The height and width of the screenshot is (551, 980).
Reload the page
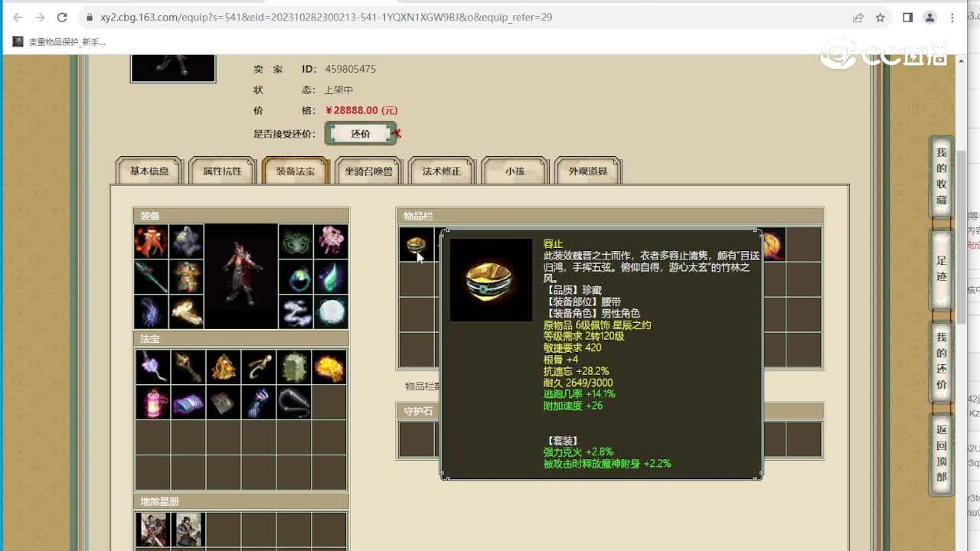pyautogui.click(x=62, y=17)
